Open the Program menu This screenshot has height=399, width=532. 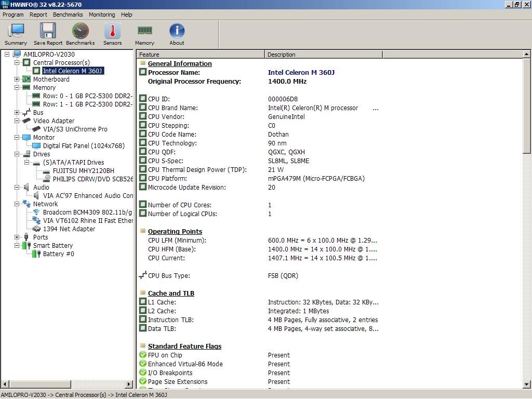(x=13, y=15)
